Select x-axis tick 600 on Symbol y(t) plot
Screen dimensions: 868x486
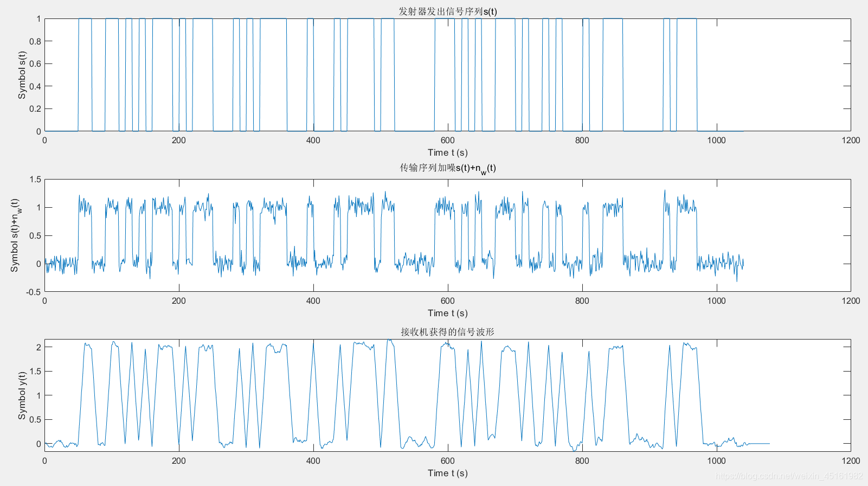[x=448, y=461]
